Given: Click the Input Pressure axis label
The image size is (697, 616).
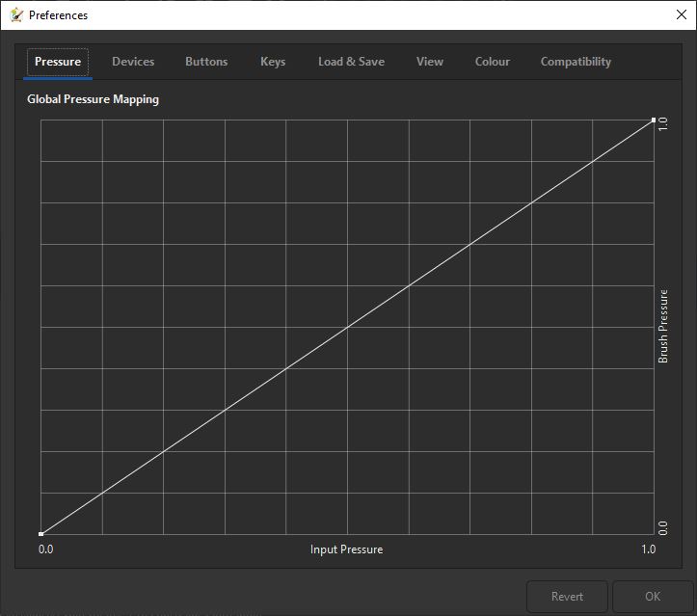Looking at the screenshot, I should [346, 549].
